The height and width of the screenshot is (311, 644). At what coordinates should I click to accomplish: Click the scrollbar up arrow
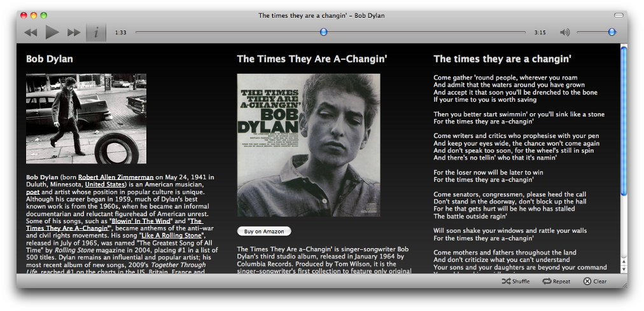[x=624, y=262]
